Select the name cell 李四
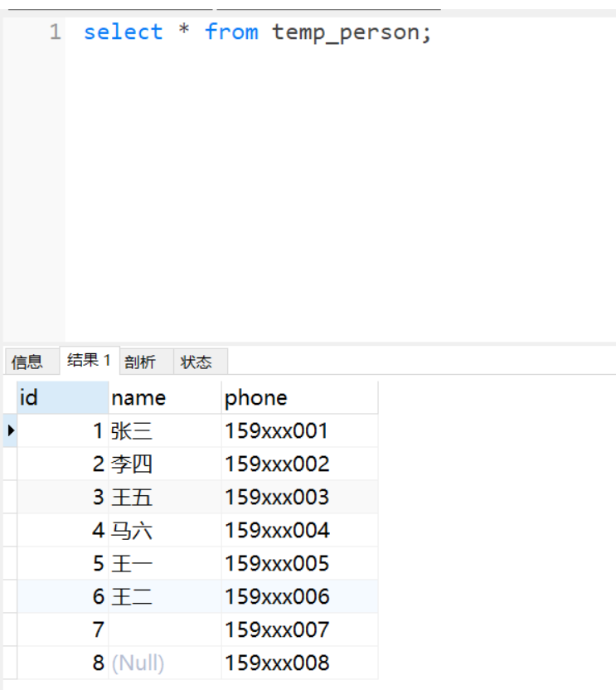This screenshot has width=616, height=690. [x=165, y=464]
